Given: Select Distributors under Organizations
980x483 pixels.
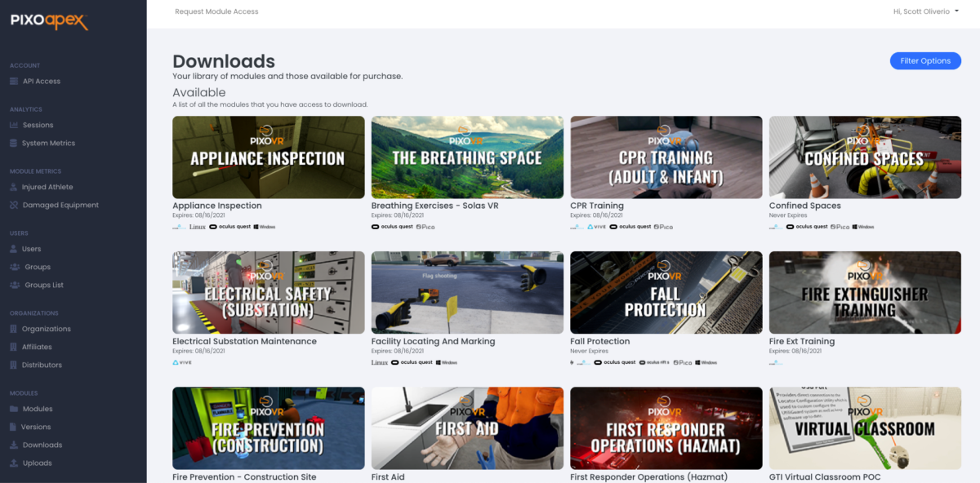Looking at the screenshot, I should tap(42, 364).
